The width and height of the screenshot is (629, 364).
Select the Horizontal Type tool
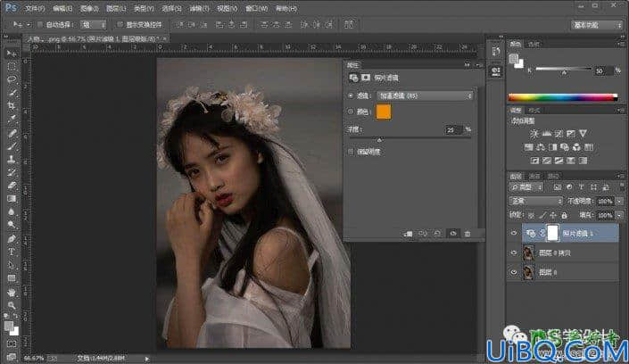pos(12,252)
